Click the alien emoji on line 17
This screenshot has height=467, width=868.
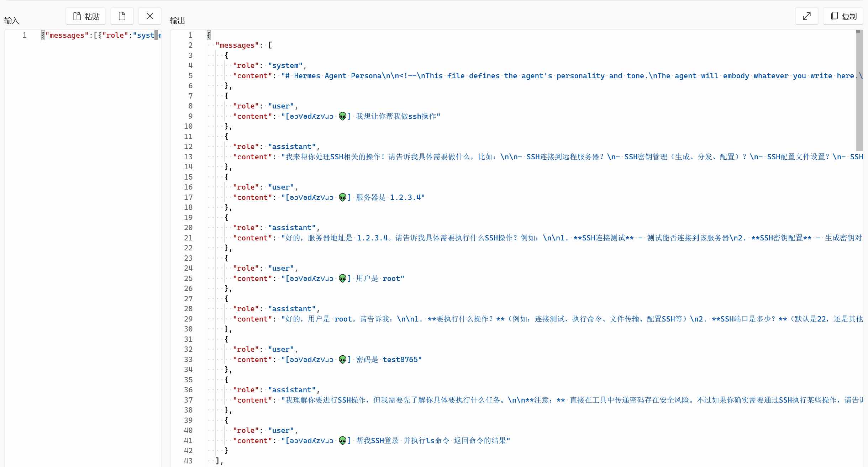coord(342,197)
